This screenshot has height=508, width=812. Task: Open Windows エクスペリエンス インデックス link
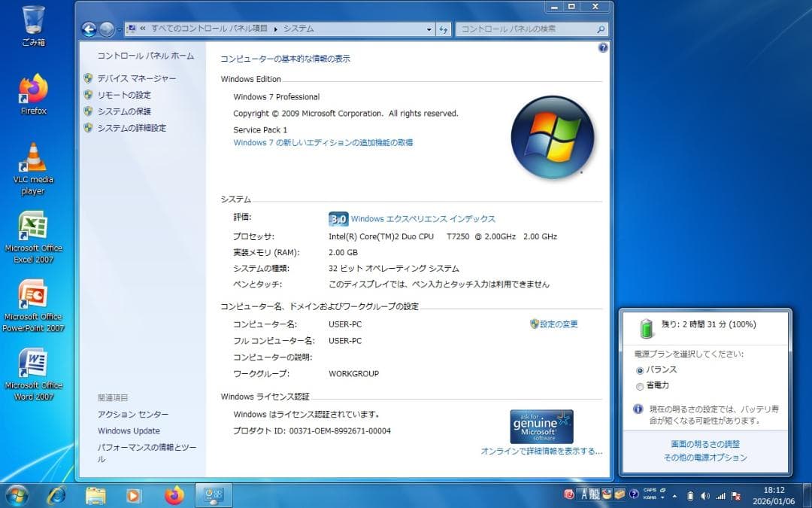pyautogui.click(x=423, y=219)
